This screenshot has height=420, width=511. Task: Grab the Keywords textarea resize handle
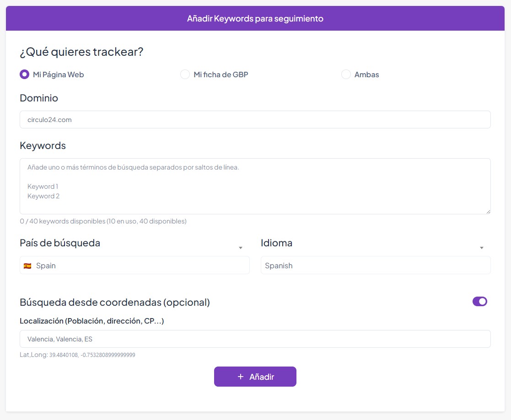(488, 212)
